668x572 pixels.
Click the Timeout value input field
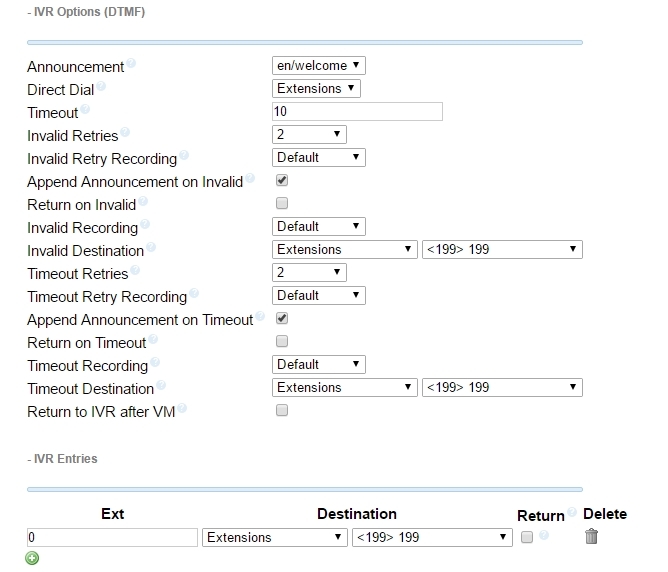(x=357, y=112)
